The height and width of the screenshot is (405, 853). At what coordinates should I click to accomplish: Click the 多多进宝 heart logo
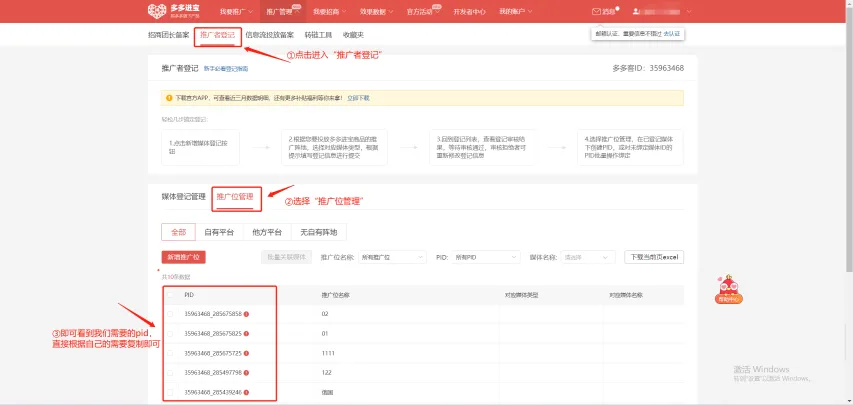click(157, 11)
